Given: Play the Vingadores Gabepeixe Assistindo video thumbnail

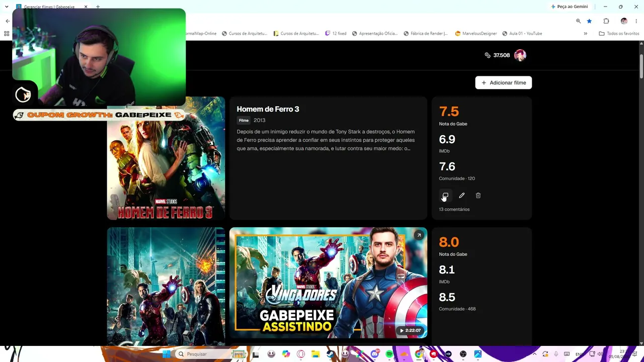Looking at the screenshot, I should coord(328,283).
